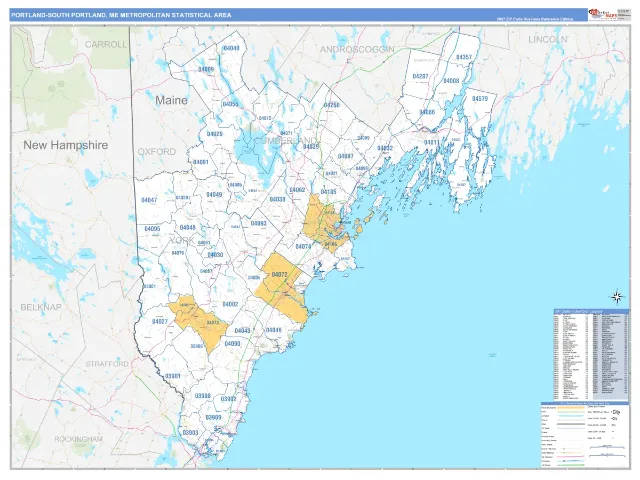Click the "CARROLL" county label
The width and height of the screenshot is (640, 480).
[x=106, y=44]
